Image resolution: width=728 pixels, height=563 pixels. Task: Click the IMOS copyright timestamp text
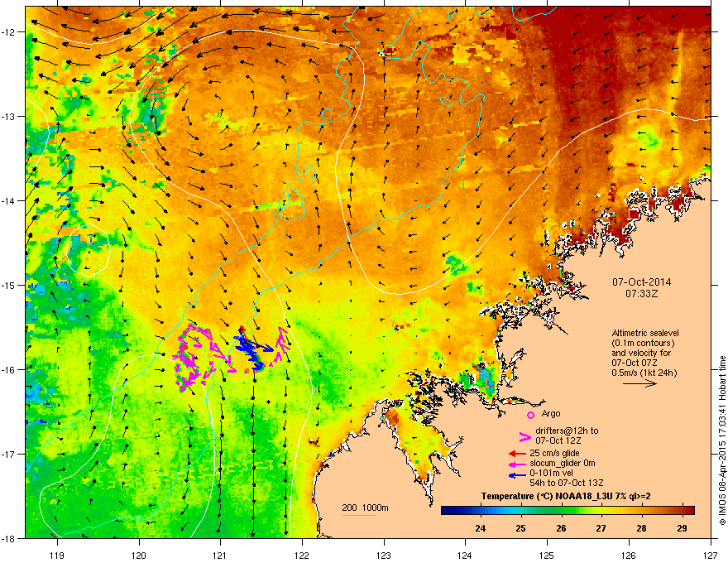(x=722, y=440)
